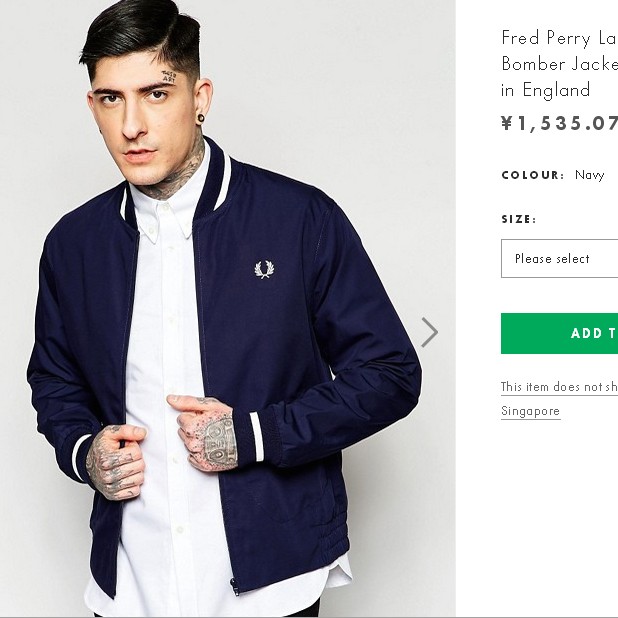Click the zipper at the jacket hem
The height and width of the screenshot is (618, 618).
click(233, 585)
